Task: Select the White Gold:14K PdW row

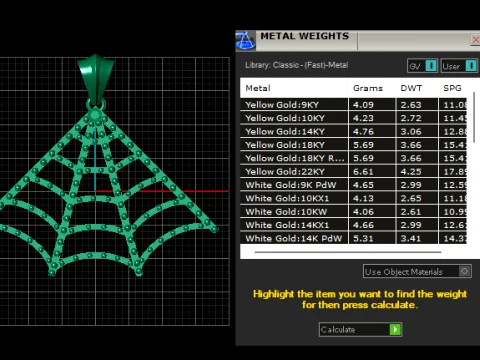Action: (x=353, y=238)
